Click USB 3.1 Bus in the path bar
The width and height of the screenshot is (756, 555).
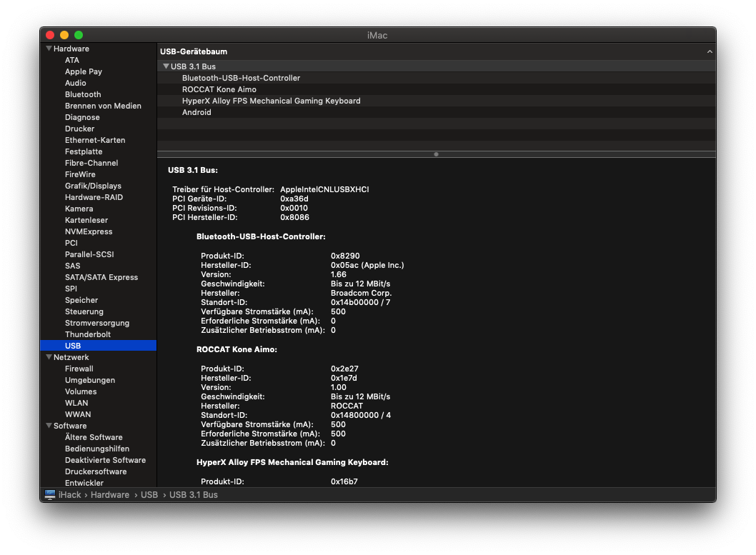tap(193, 495)
